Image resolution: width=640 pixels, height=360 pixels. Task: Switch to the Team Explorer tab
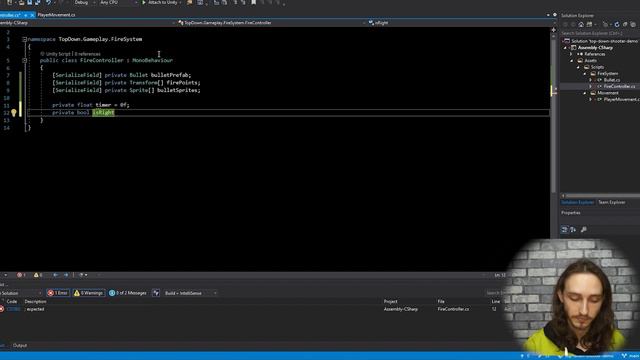611,202
